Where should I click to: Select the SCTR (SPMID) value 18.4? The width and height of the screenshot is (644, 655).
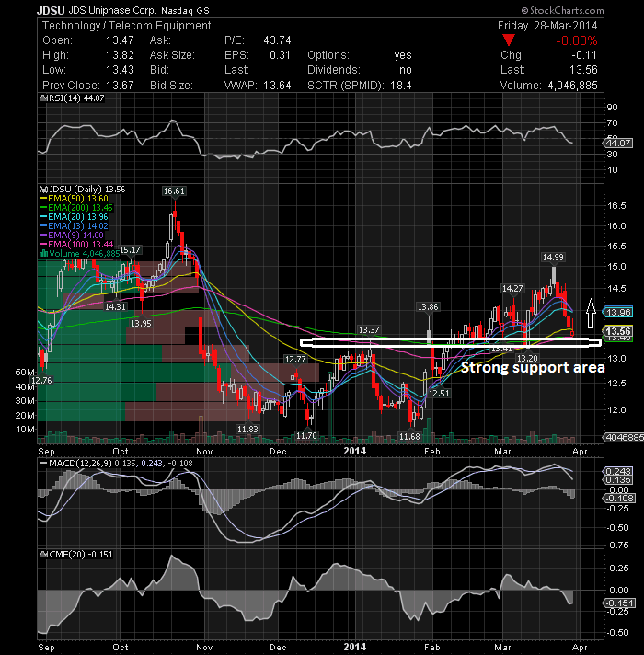pos(401,86)
